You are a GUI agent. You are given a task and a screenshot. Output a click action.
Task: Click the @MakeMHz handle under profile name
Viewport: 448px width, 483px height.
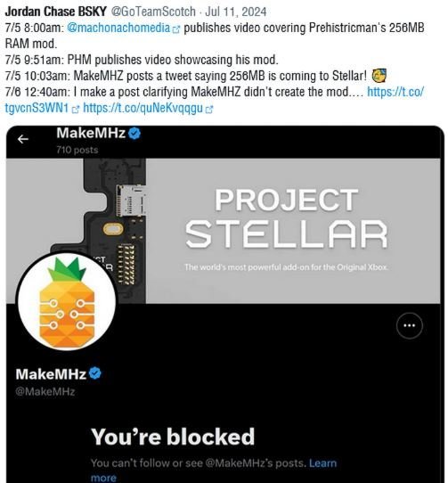click(x=45, y=391)
